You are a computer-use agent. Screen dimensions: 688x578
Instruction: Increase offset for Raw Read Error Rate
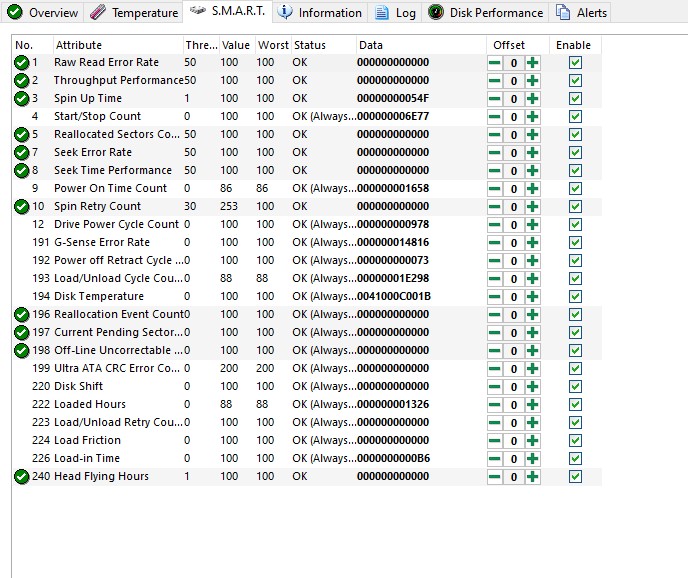pos(532,63)
